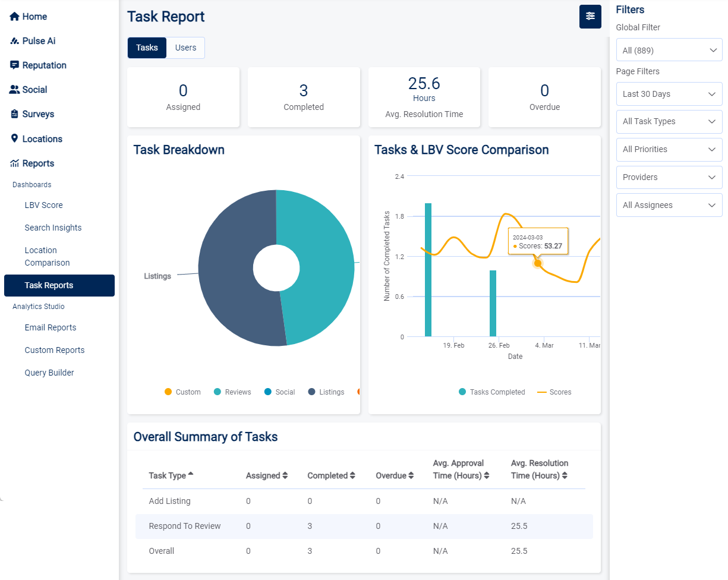
Task: Navigate to Email Reports
Action: [50, 327]
